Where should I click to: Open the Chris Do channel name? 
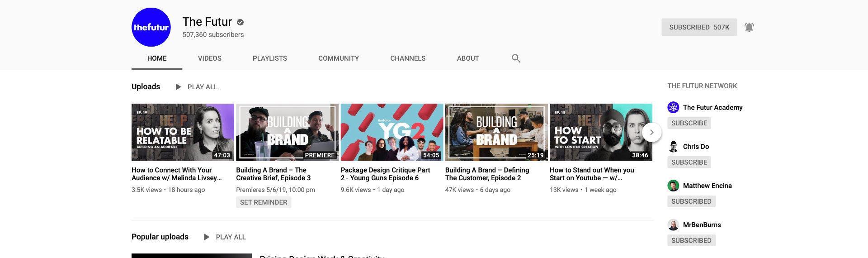pos(696,147)
